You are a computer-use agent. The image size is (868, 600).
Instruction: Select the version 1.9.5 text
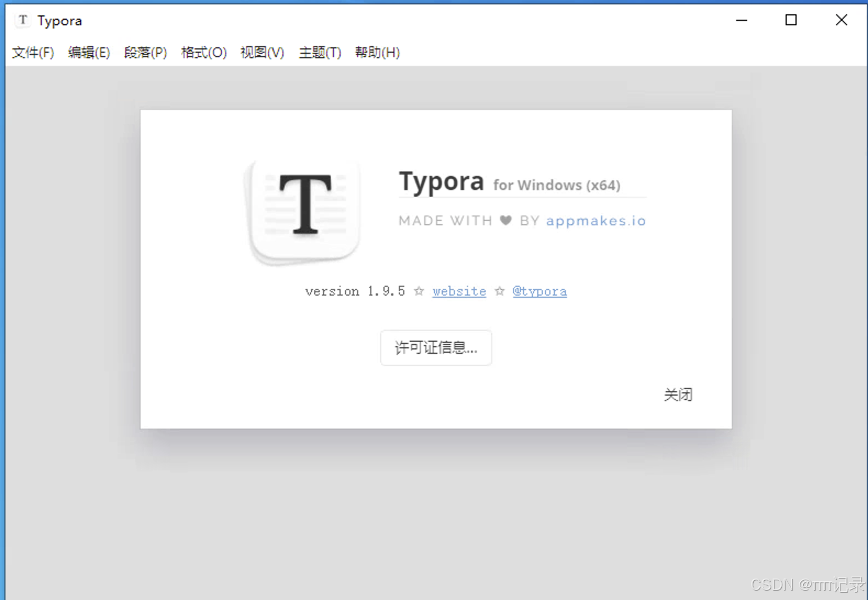355,291
